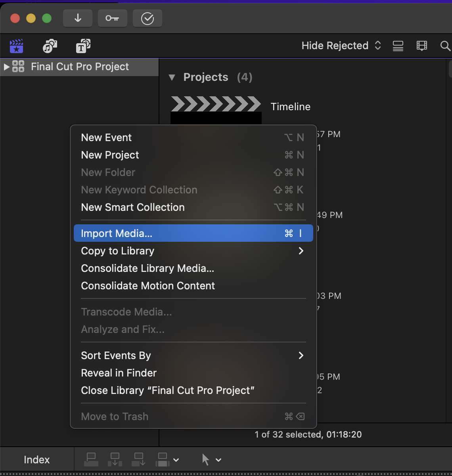Click the Import Media down-arrow toolbar button
This screenshot has height=476, width=452.
coord(78,18)
